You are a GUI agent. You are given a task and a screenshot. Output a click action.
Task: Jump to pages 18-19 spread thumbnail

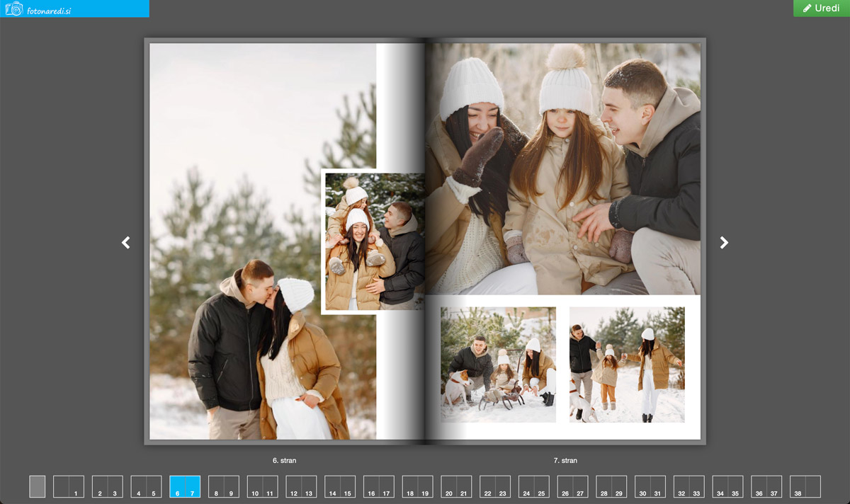(417, 486)
